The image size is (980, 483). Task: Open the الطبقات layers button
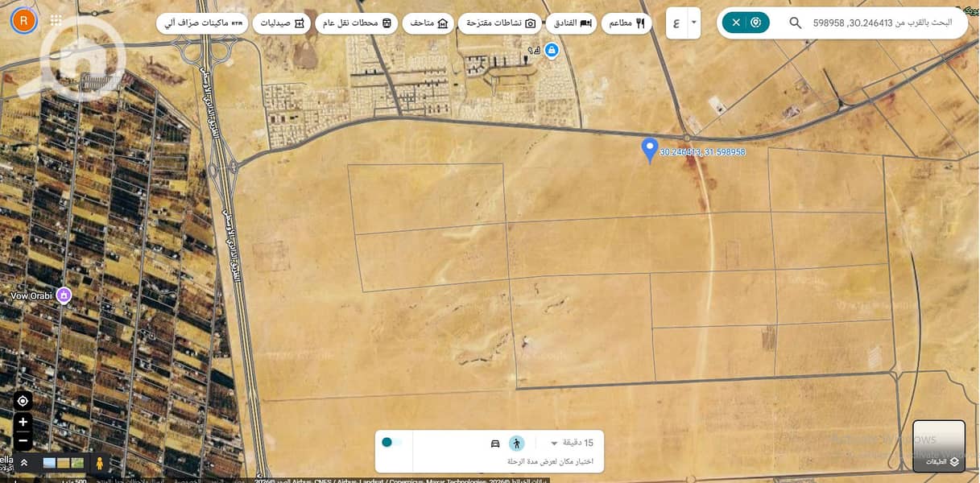[939, 446]
